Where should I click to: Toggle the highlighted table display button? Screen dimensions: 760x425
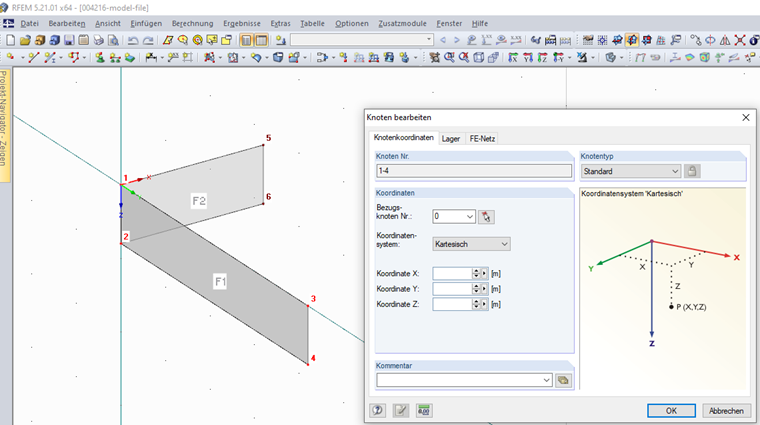coord(246,40)
